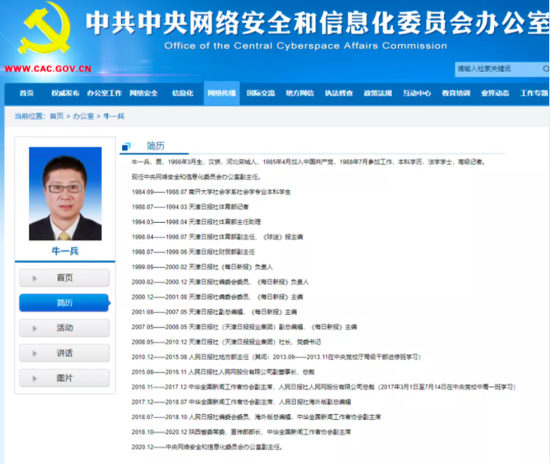Click the portrait photo of 牛一兵

(65, 194)
